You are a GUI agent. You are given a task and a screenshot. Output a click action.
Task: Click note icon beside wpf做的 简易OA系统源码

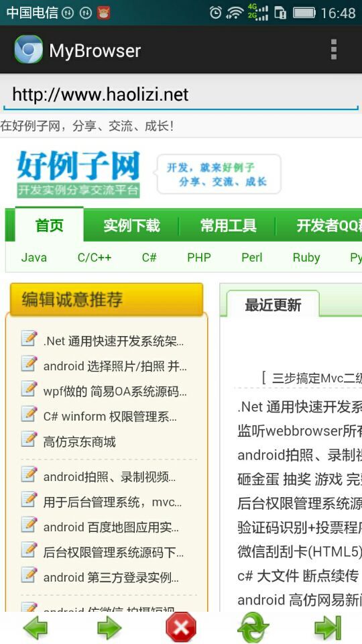coord(29,388)
